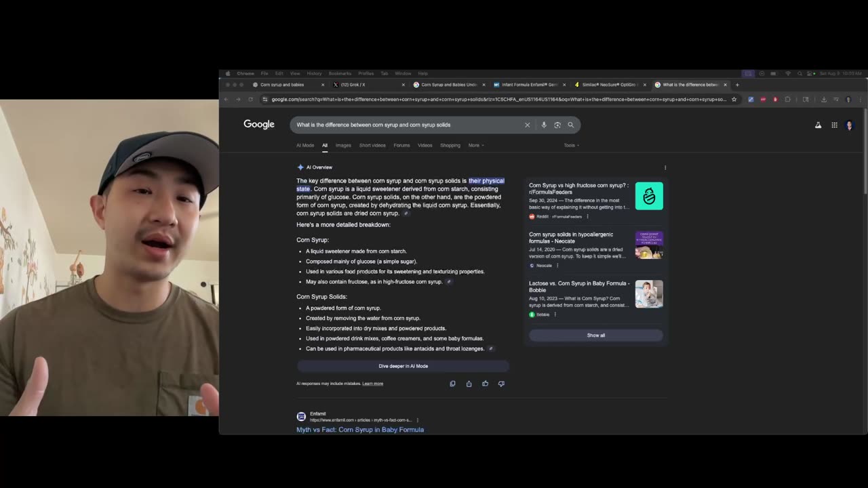Click the 'AI Overview' heading label
Screen dimensions: 868x488
click(319, 167)
